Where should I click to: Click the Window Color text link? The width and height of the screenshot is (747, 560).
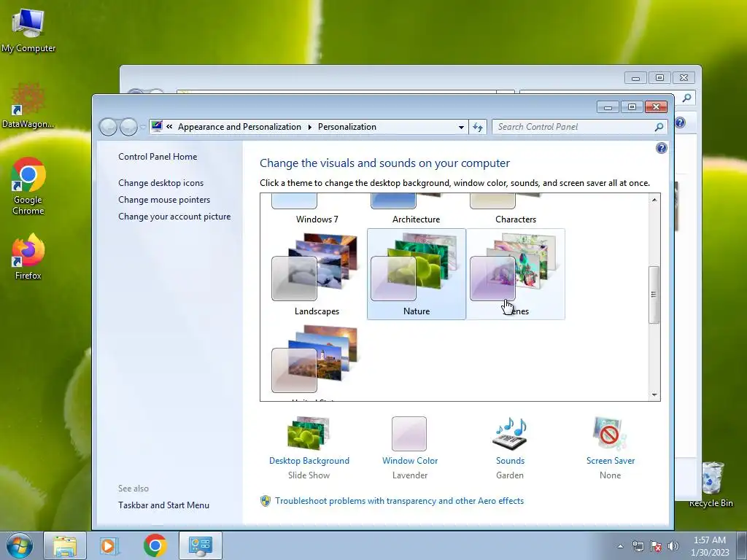coord(410,461)
